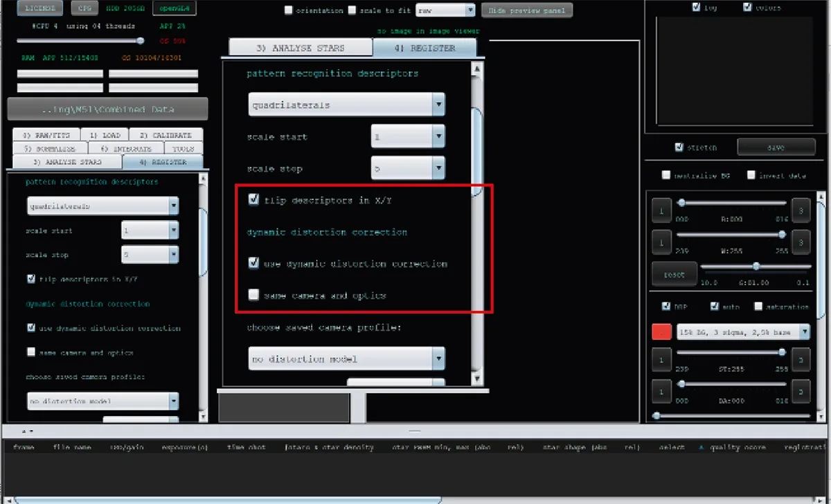Adjust the G:01.00 gamma slider
This screenshot has height=504, width=831.
point(756,266)
